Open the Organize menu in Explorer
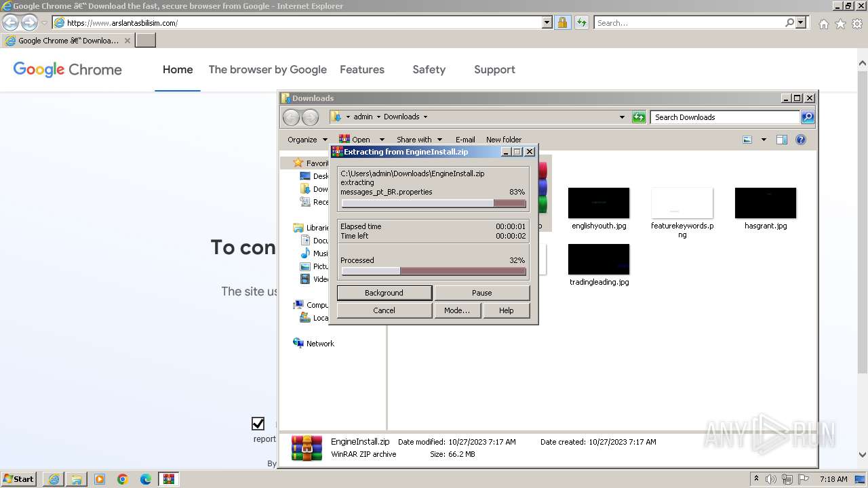Screen dimensions: 868x488 [307, 140]
